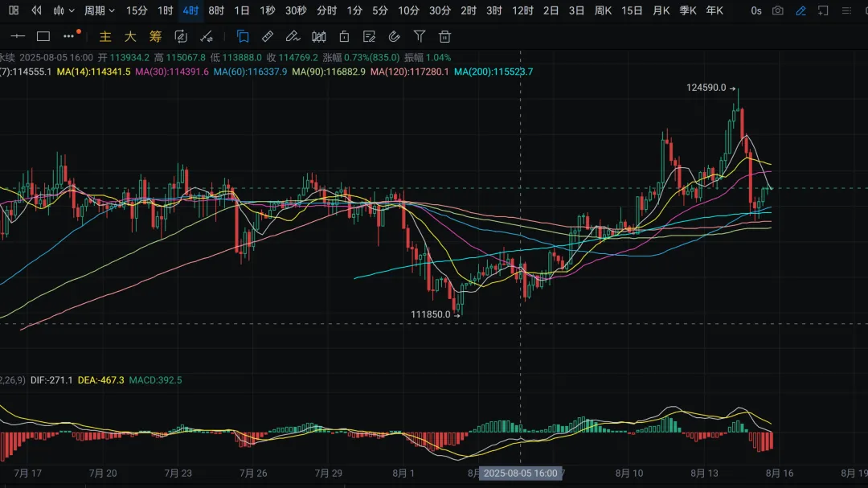Click the DEA value in MACD panel
The height and width of the screenshot is (488, 868).
pyautogui.click(x=100, y=380)
